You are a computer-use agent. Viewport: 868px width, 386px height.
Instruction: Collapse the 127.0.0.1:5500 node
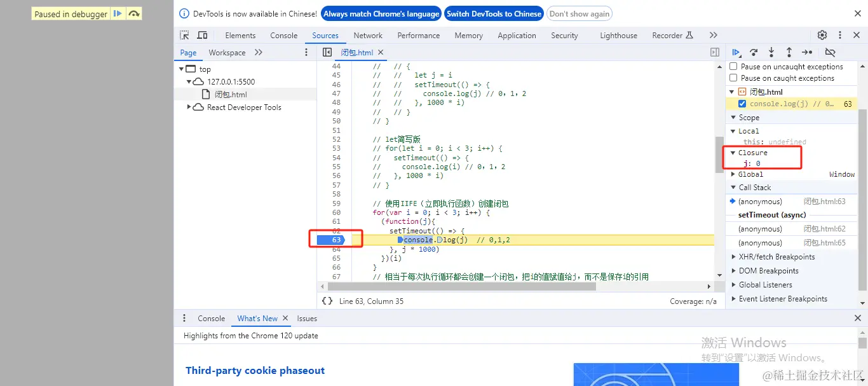pyautogui.click(x=189, y=82)
